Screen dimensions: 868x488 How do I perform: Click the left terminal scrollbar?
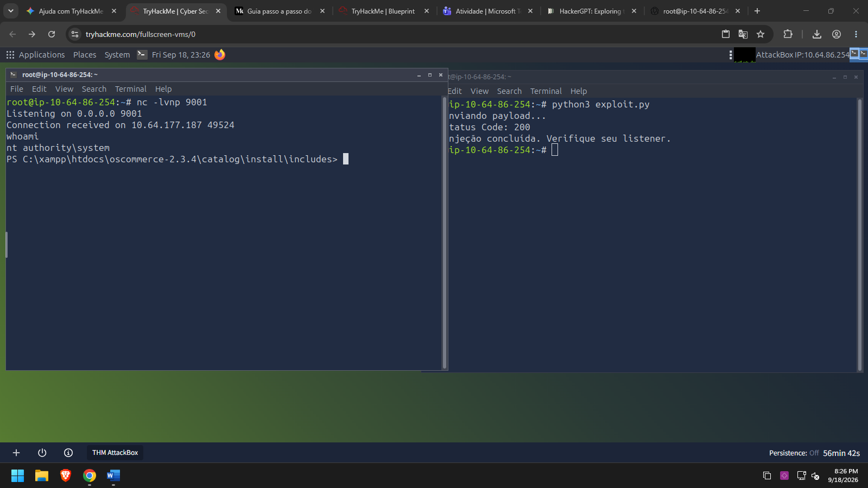pyautogui.click(x=445, y=233)
